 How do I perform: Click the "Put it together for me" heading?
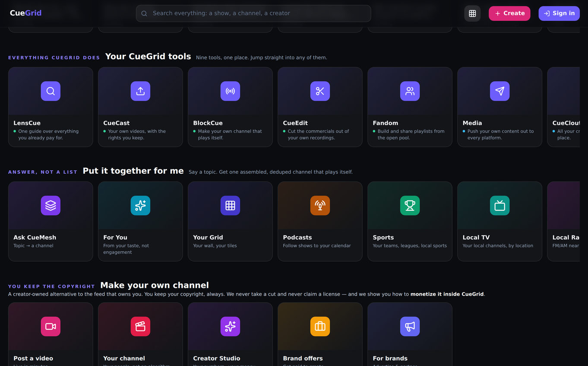point(133,171)
